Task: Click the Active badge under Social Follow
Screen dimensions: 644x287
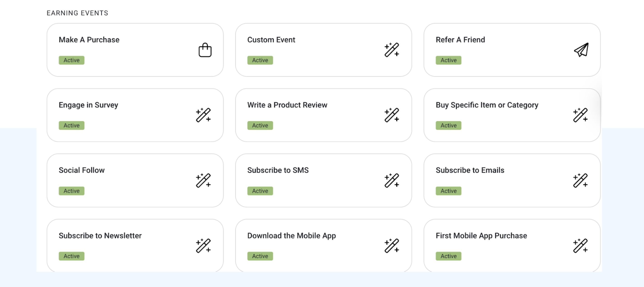Action: click(72, 191)
